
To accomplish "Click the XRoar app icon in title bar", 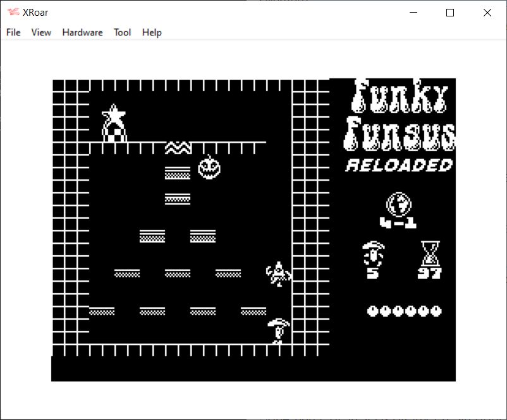I will pyautogui.click(x=13, y=13).
